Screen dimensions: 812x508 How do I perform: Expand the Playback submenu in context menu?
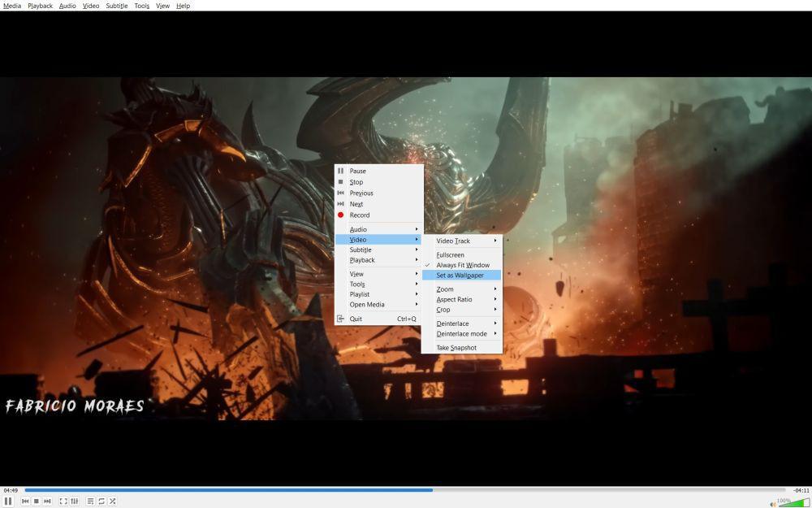pyautogui.click(x=379, y=260)
